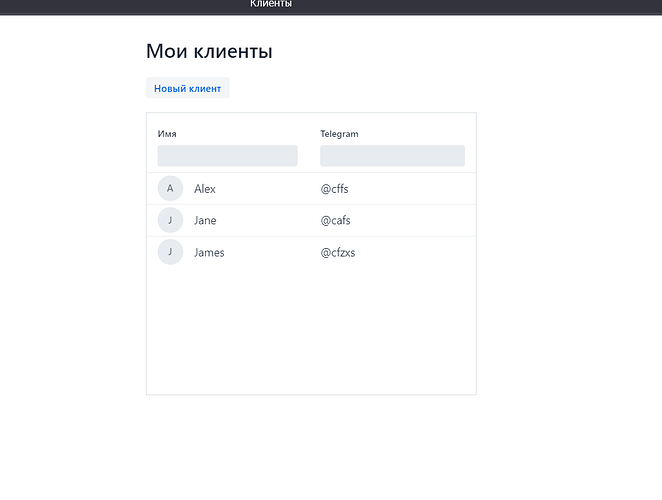662x500 pixels.
Task: Click Jane's round avatar icon
Action: click(170, 221)
